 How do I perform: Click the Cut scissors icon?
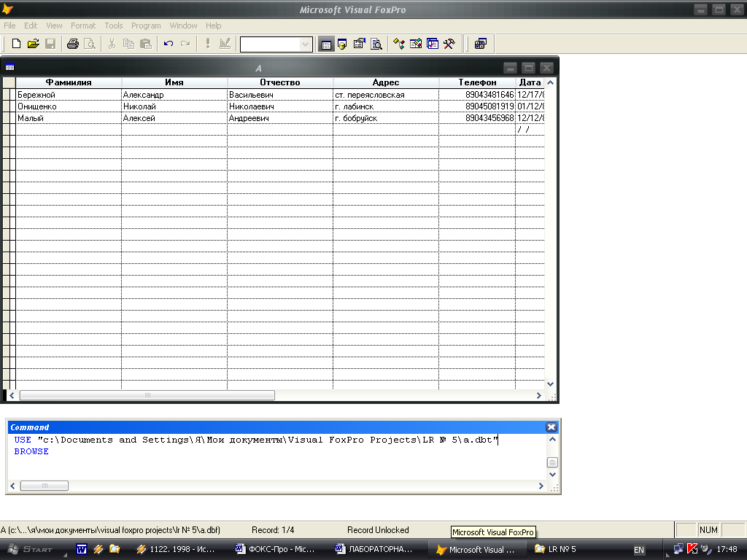pyautogui.click(x=112, y=44)
